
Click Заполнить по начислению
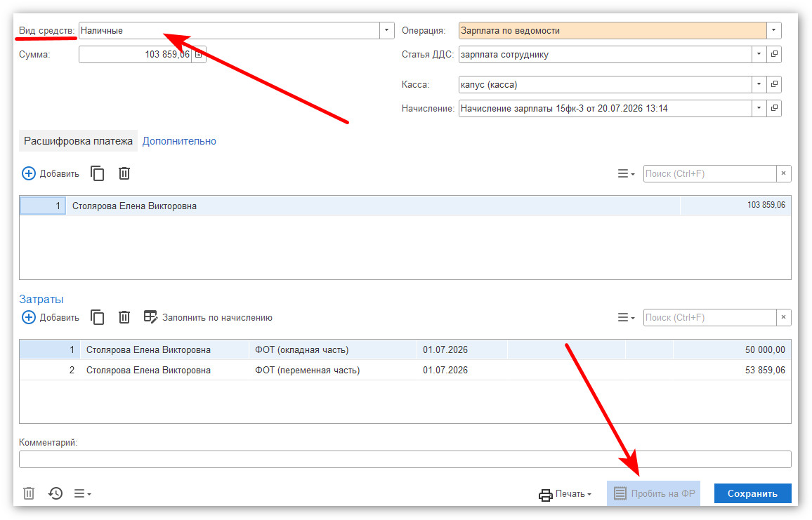click(208, 317)
